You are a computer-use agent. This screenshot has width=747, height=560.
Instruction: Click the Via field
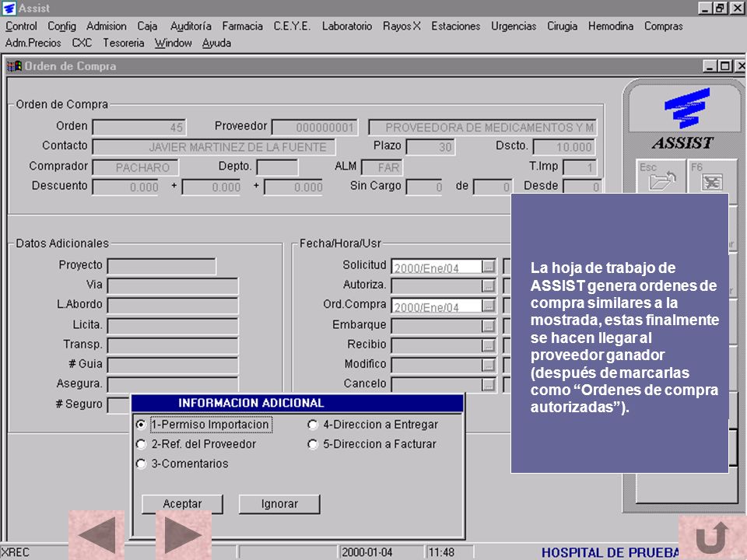(x=173, y=285)
